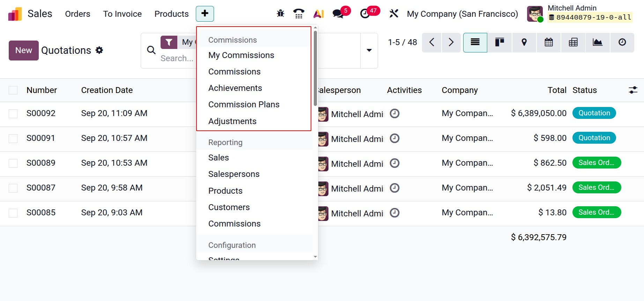Switch to Kanban view
Viewport: 644px width, 301px height.
point(499,42)
